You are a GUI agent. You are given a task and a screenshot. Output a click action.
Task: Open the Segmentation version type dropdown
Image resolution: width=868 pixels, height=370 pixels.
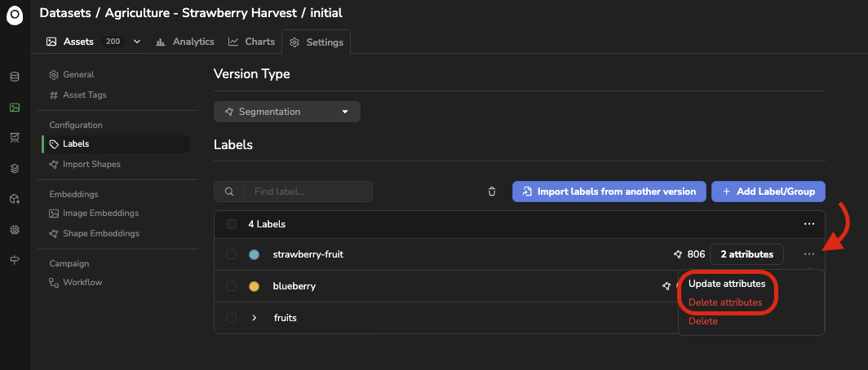point(287,112)
